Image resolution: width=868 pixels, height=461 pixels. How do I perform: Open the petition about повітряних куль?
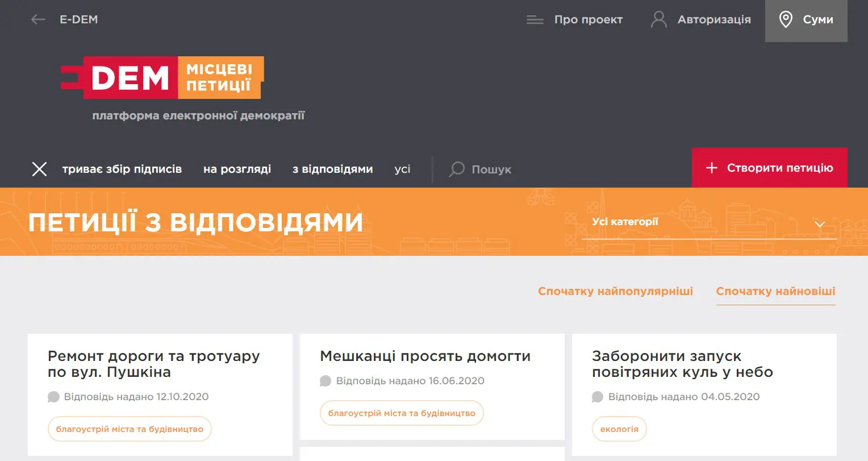[682, 364]
